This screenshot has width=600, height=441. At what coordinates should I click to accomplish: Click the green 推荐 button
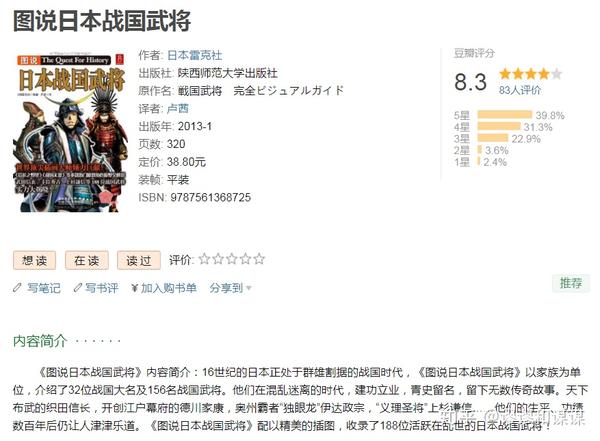[x=571, y=283]
